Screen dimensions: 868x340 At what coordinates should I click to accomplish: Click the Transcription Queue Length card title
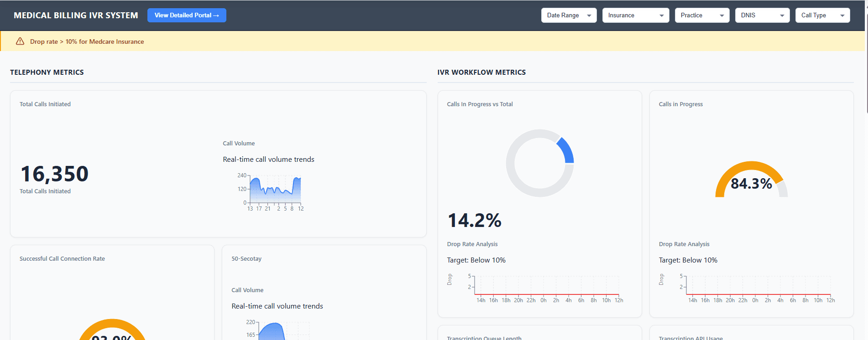[484, 338]
